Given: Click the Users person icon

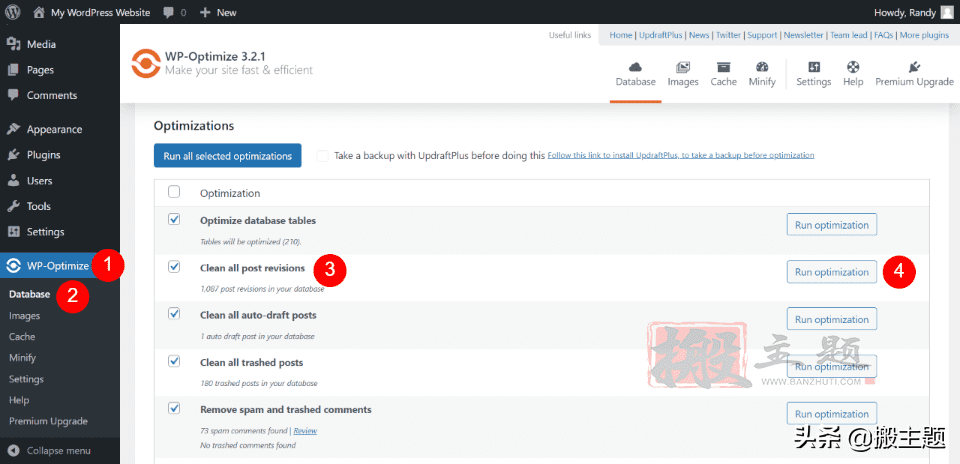Looking at the screenshot, I should (x=13, y=181).
